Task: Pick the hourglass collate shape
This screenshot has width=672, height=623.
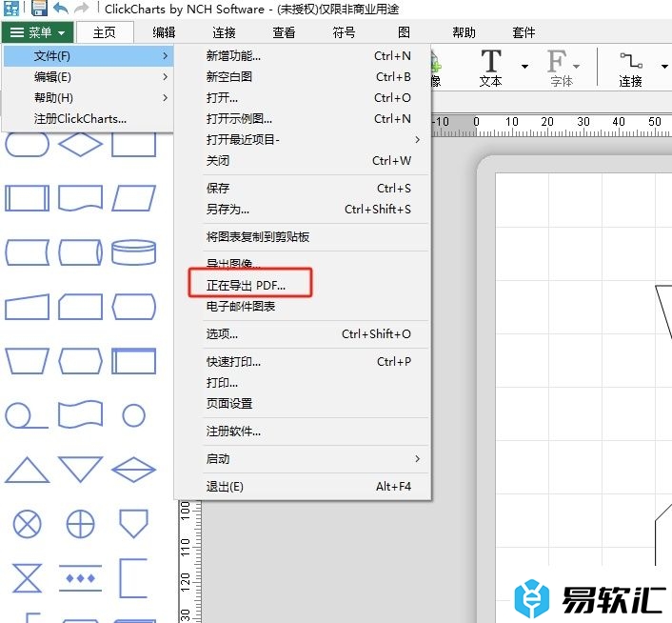Action: 27,578
